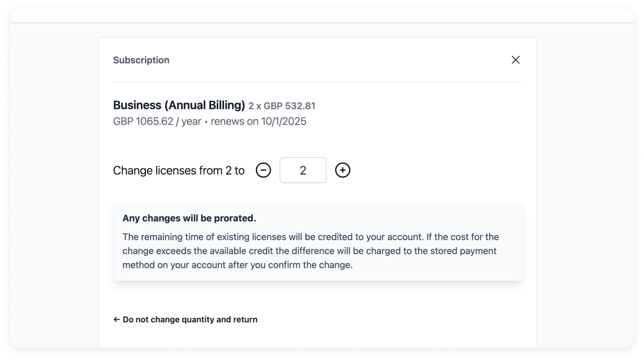Click the '2 x GBP 532.81' unit price
644x360 pixels.
[282, 106]
